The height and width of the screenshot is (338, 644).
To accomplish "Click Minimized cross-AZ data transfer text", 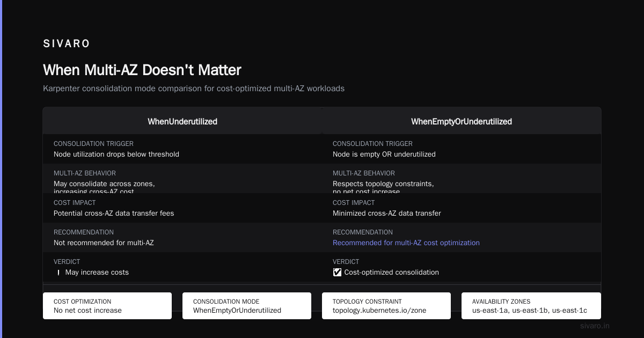I will tap(387, 214).
